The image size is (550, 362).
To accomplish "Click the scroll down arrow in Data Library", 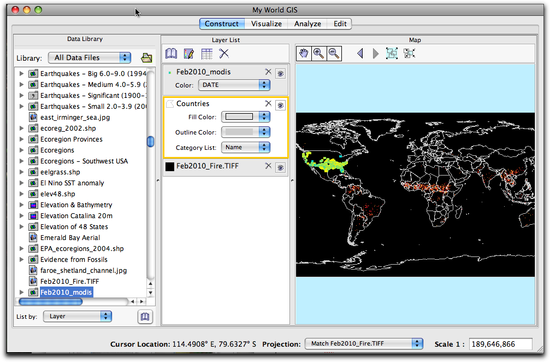I will pos(150,293).
